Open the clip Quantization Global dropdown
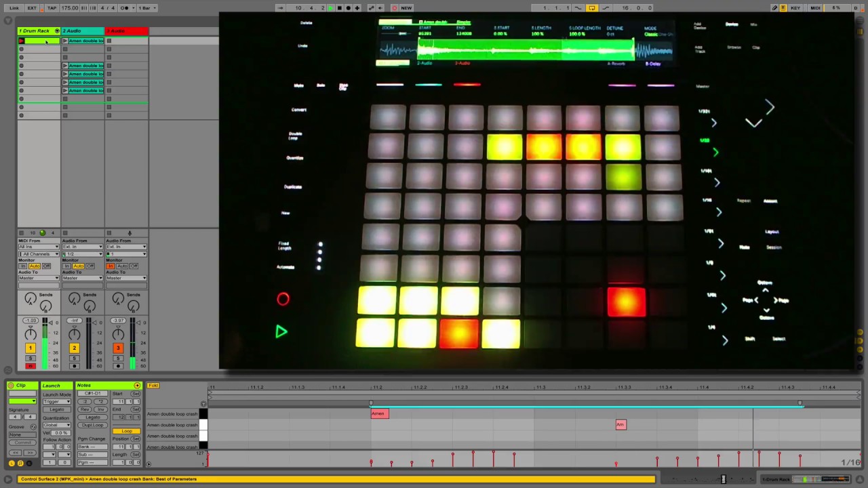The height and width of the screenshot is (488, 868). (57, 426)
